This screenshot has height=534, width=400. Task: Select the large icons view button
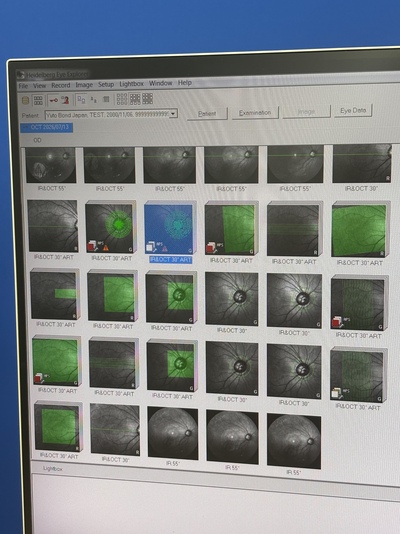coord(81,100)
